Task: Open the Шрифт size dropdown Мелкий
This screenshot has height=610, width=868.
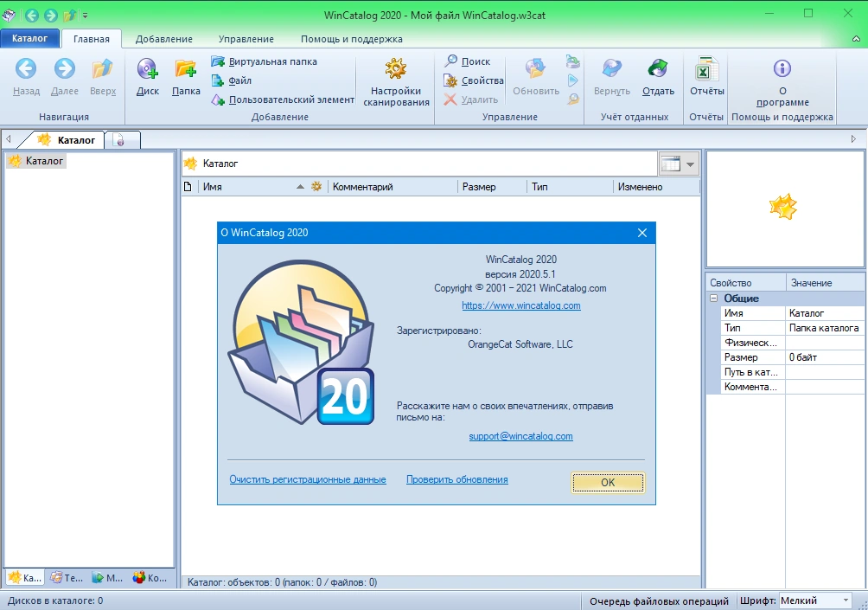Action: pos(815,600)
